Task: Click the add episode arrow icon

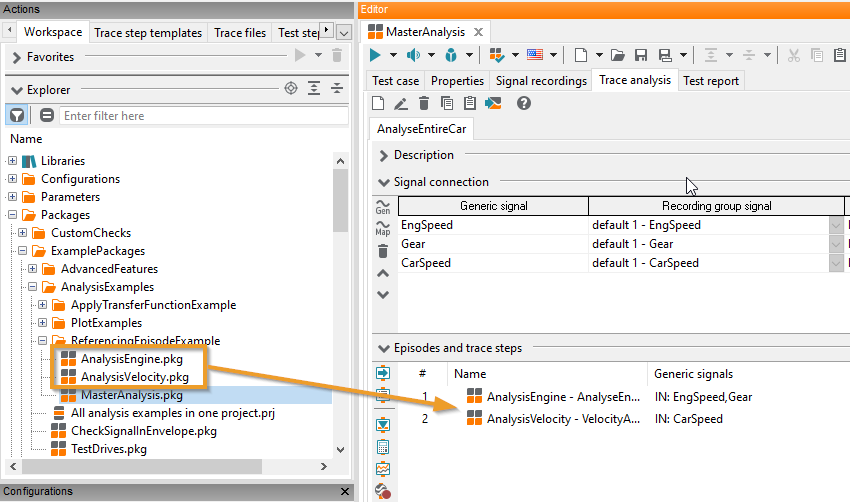Action: click(x=383, y=373)
